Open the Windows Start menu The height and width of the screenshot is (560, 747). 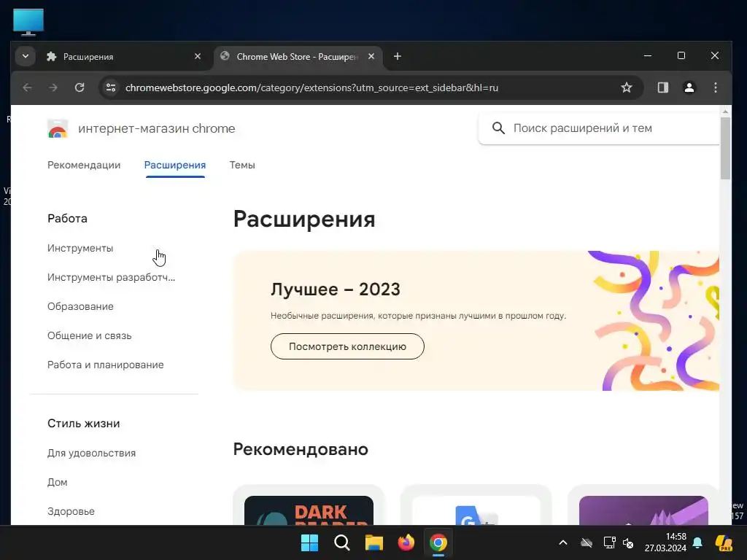click(x=309, y=542)
